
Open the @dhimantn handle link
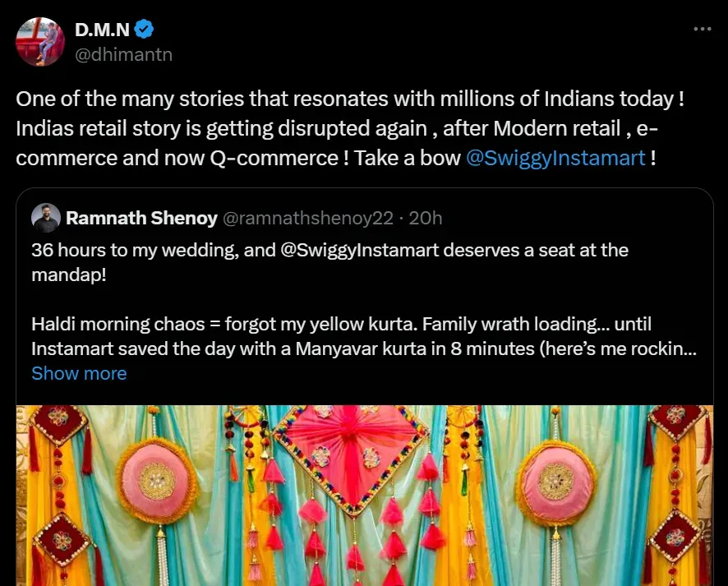point(123,54)
